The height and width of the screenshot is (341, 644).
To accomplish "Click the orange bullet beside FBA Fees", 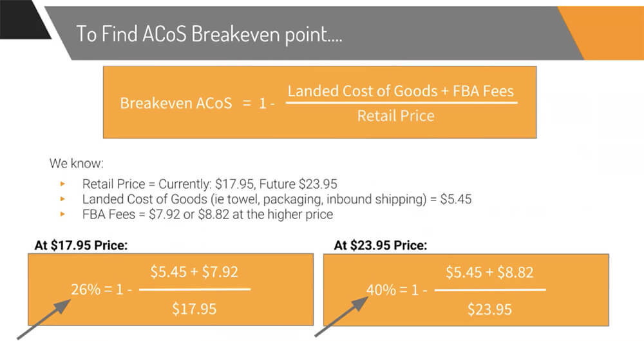I will coord(63,215).
